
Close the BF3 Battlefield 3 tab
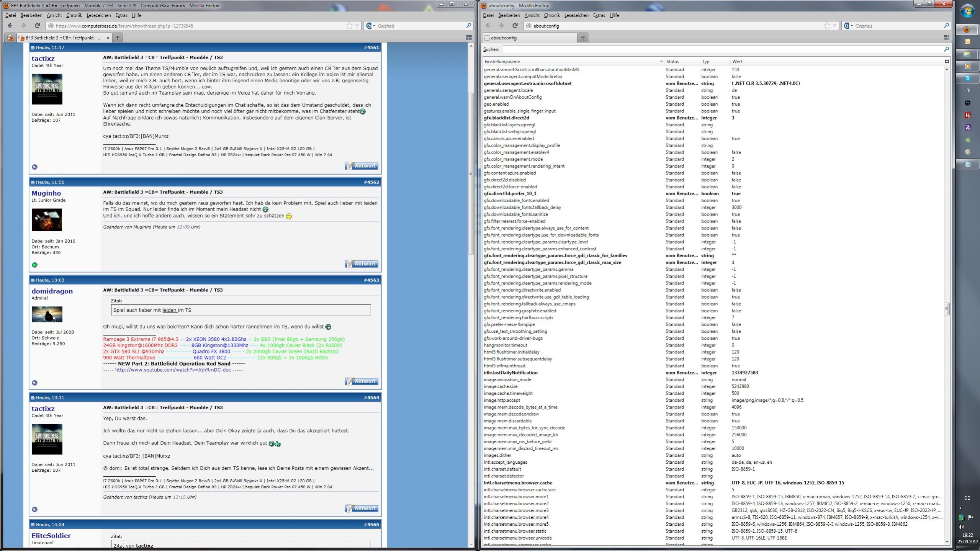108,38
